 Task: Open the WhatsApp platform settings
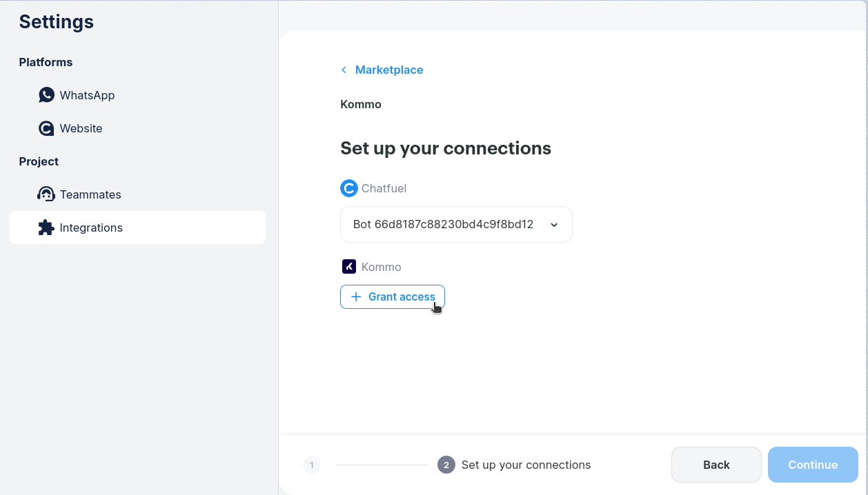click(87, 95)
